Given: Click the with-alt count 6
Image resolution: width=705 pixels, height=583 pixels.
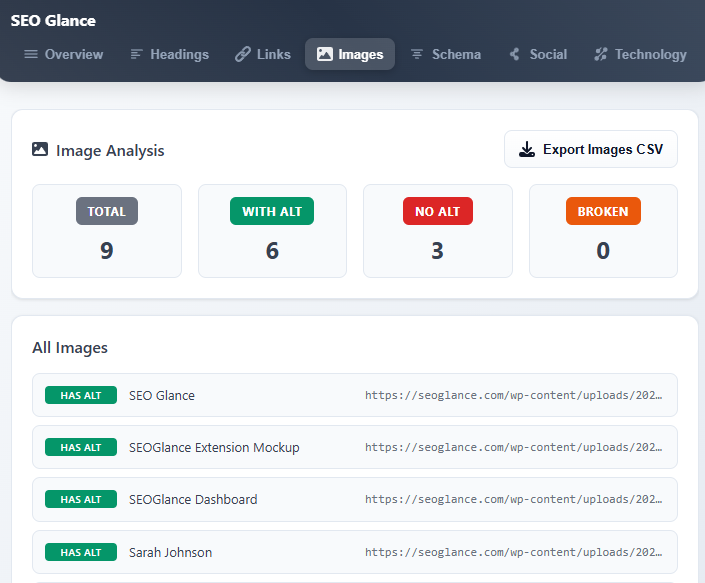Looking at the screenshot, I should click(x=272, y=251).
